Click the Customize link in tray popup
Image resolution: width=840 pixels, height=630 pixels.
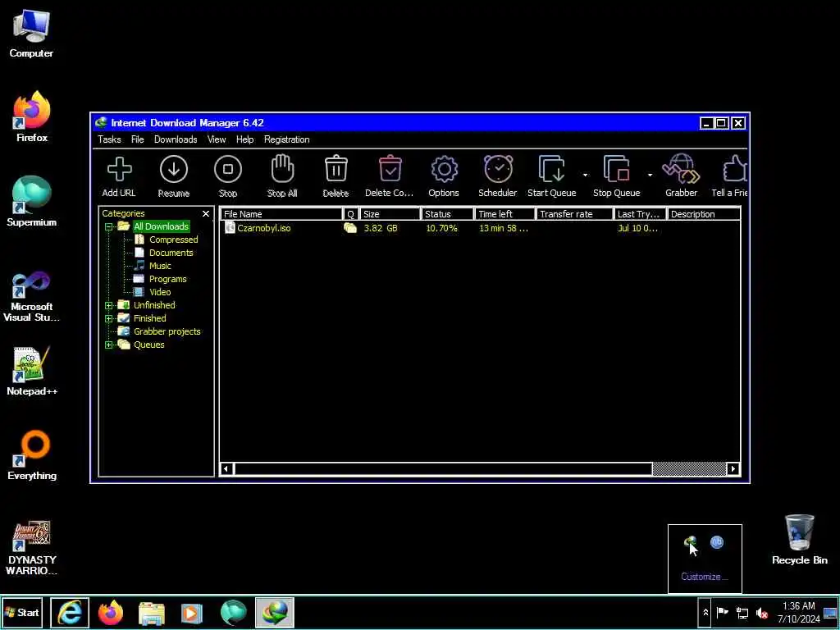point(704,577)
